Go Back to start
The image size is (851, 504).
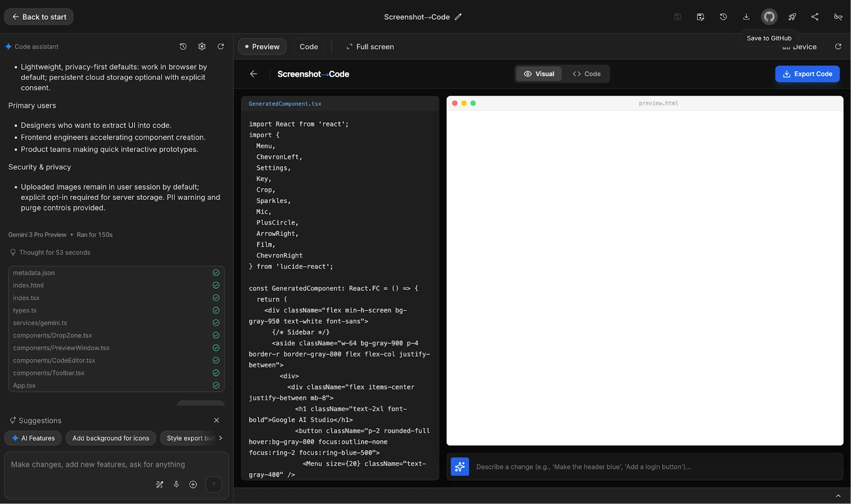pos(38,16)
